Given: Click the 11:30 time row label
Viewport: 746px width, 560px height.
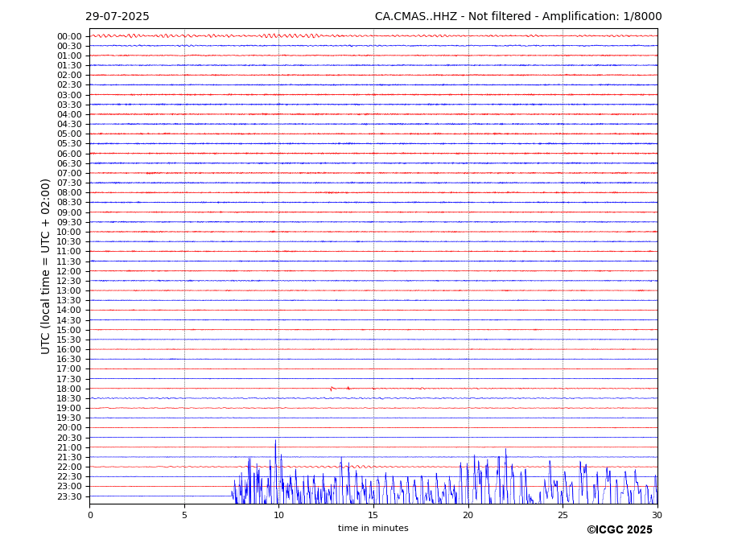Looking at the screenshot, I should 69,261.
